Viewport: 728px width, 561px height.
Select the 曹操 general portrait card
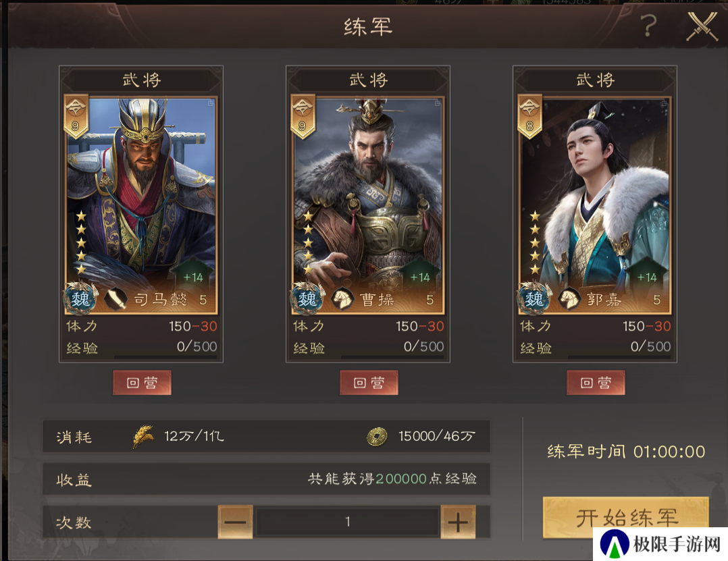point(368,205)
